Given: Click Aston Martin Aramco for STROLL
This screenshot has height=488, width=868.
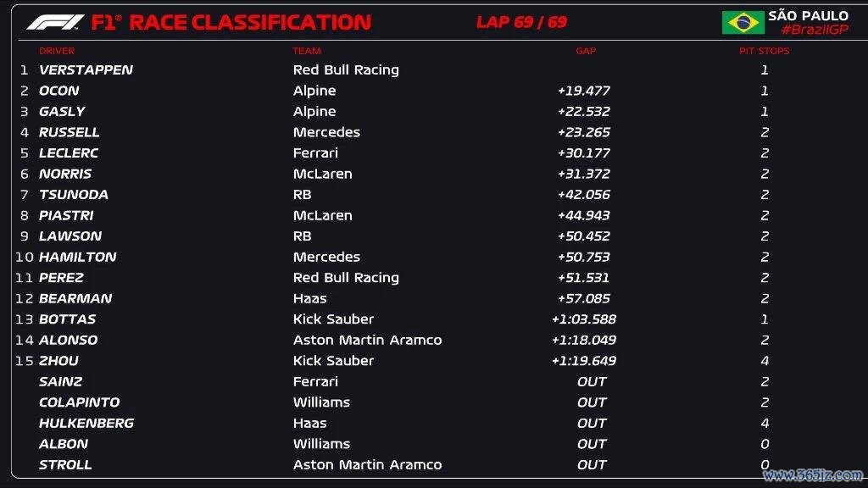Looking at the screenshot, I should click(368, 465).
